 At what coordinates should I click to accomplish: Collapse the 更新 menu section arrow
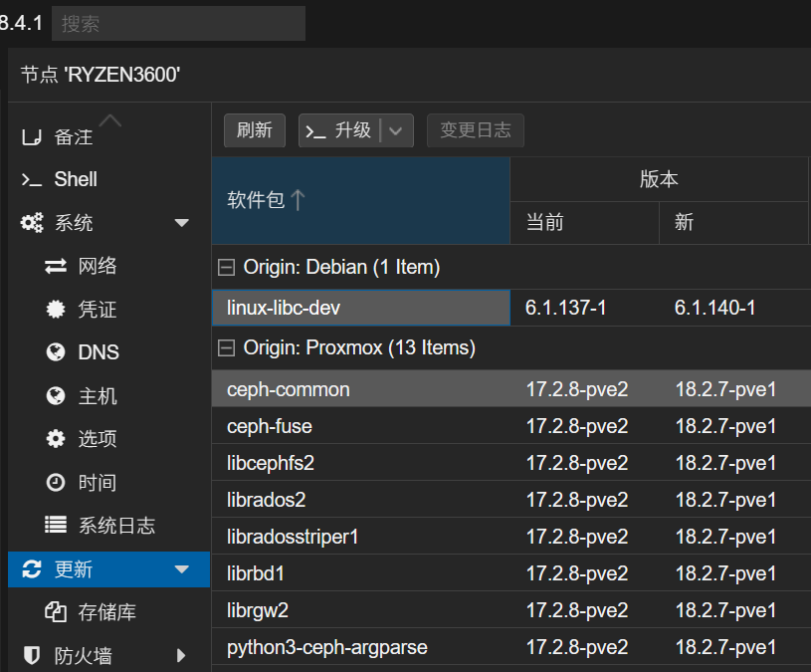pyautogui.click(x=181, y=569)
